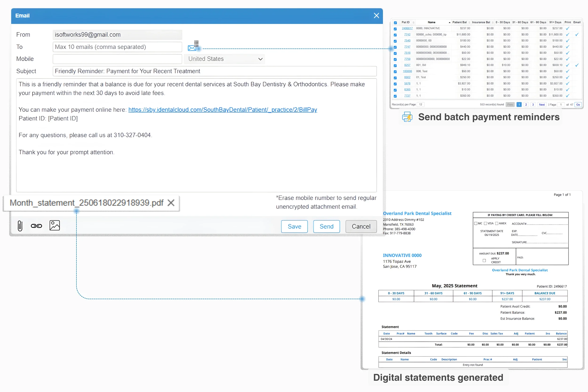This screenshot has height=392, width=588.
Task: Click the insert image icon
Action: tap(55, 225)
